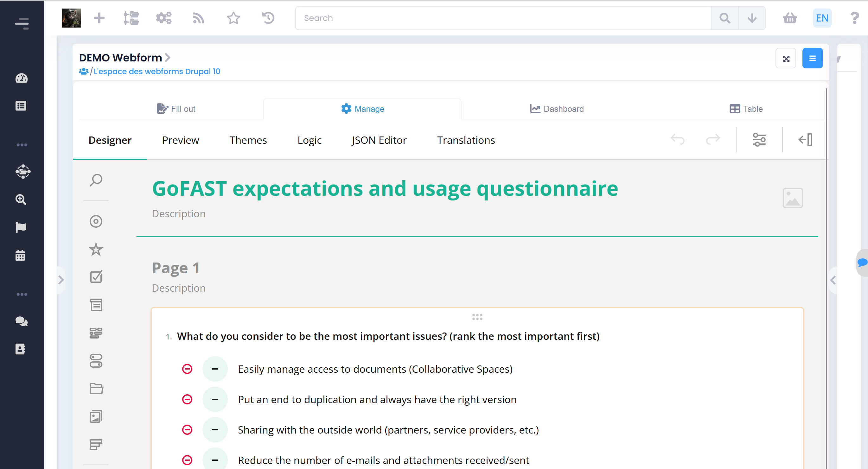Collapse the designer side panel with the arrow
Viewport: 868px width, 469px height.
[x=805, y=139]
